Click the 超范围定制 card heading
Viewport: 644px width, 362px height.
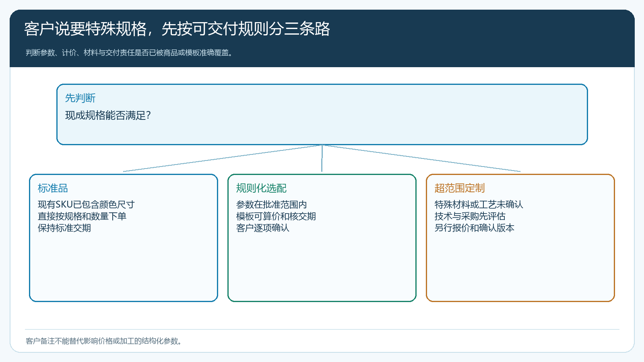coord(460,188)
